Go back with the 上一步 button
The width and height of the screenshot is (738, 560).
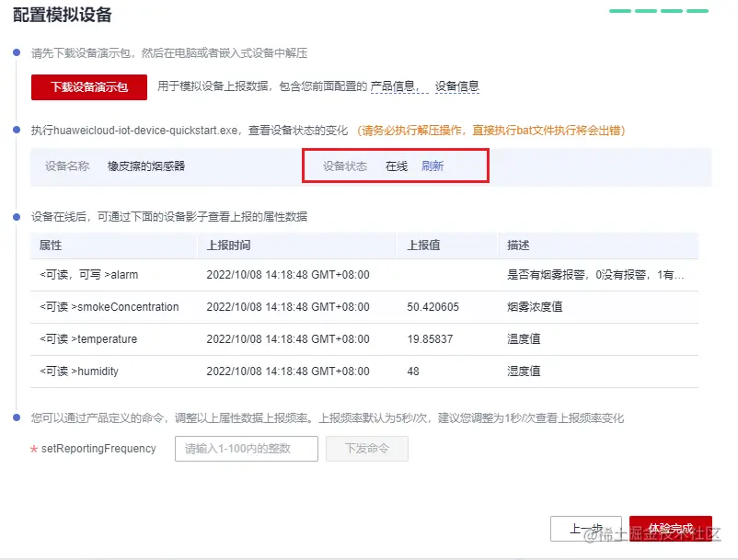pos(586,529)
